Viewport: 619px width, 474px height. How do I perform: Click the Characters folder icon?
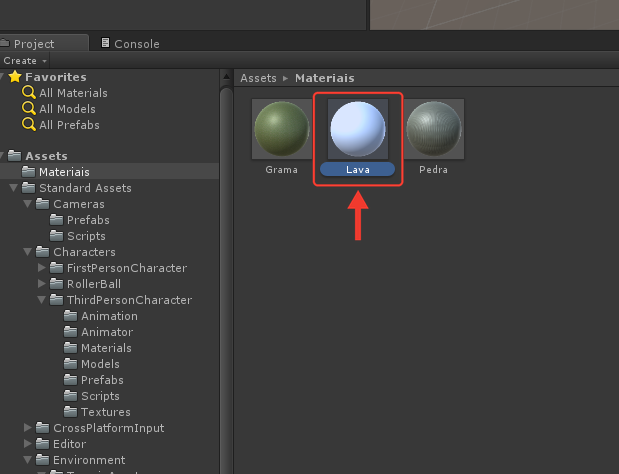point(43,251)
